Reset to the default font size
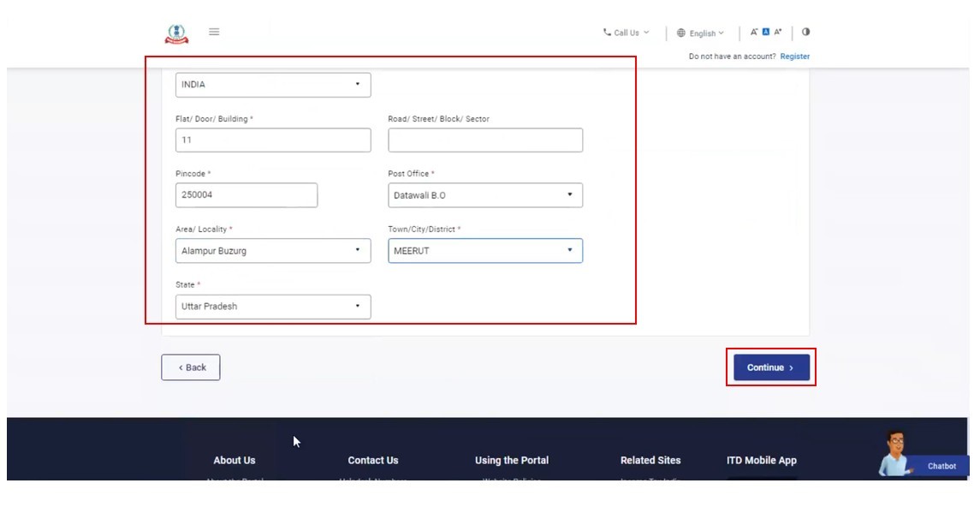 pyautogui.click(x=766, y=33)
